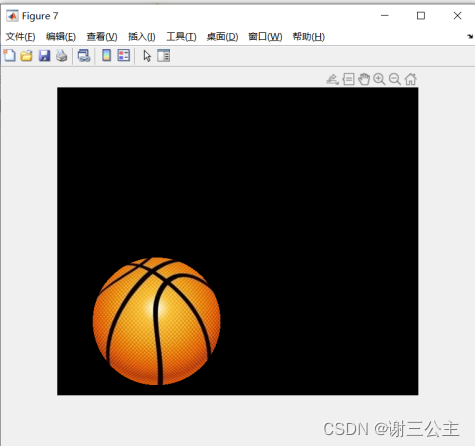Screen dimensions: 475x447
Task: Restore the view with the home icon
Action: pos(411,79)
